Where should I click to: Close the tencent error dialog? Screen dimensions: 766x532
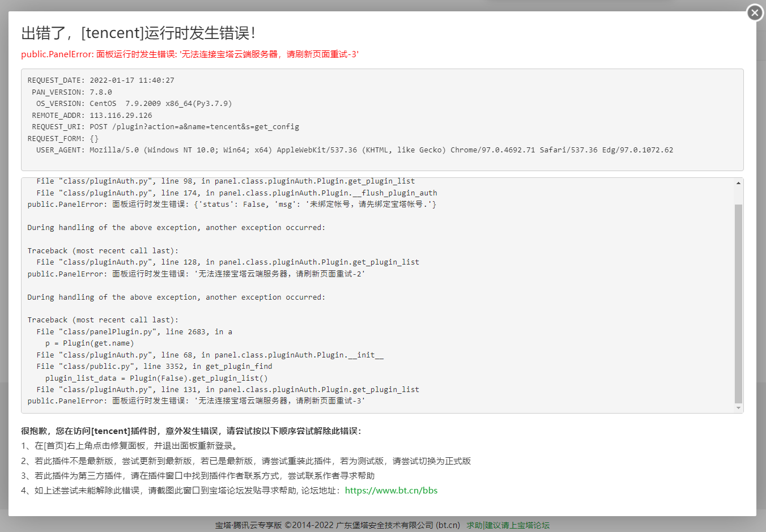(x=755, y=12)
